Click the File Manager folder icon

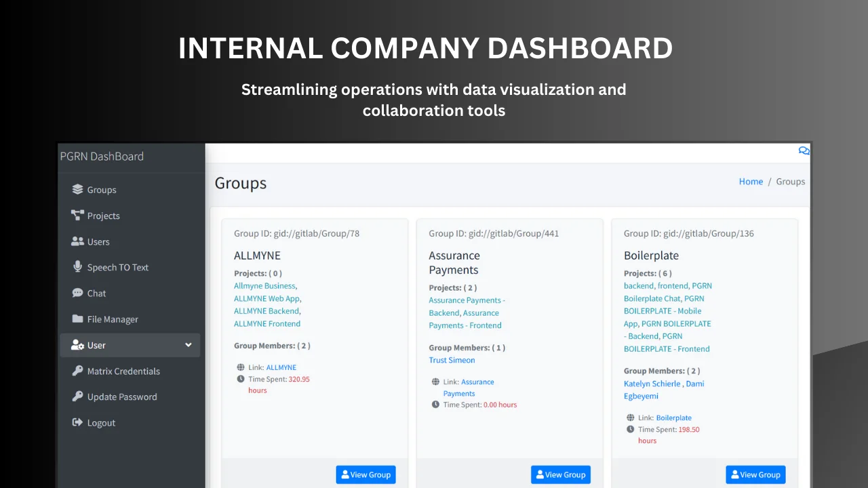(77, 319)
